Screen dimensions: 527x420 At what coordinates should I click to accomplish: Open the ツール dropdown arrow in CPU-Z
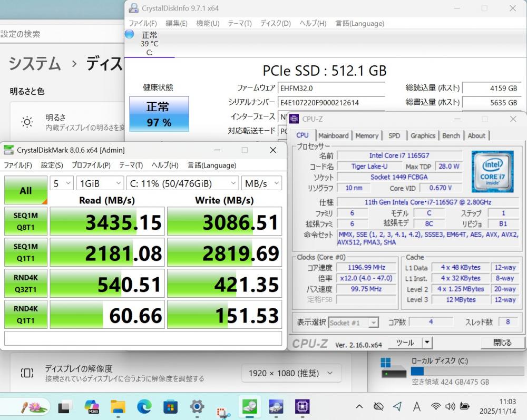[x=427, y=343]
